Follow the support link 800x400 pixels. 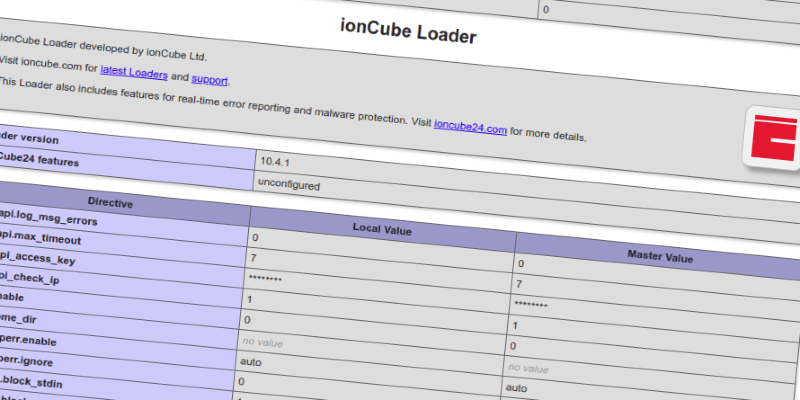tap(210, 79)
